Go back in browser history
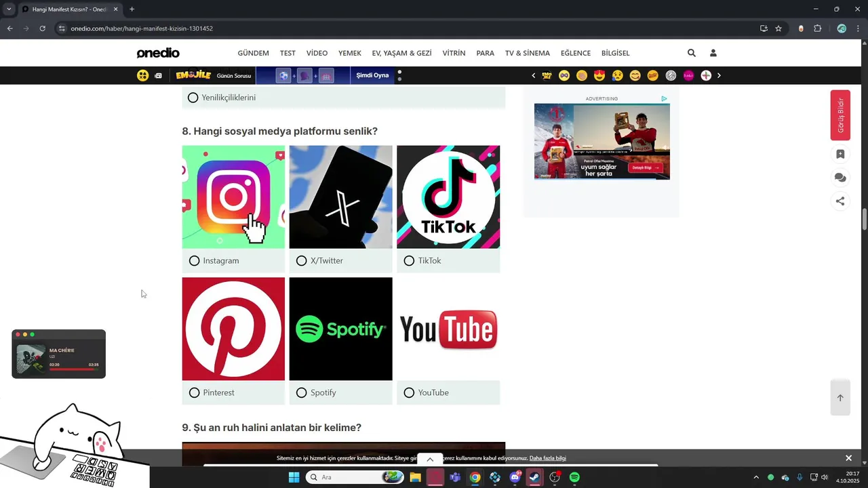The width and height of the screenshot is (868, 488). (x=9, y=28)
